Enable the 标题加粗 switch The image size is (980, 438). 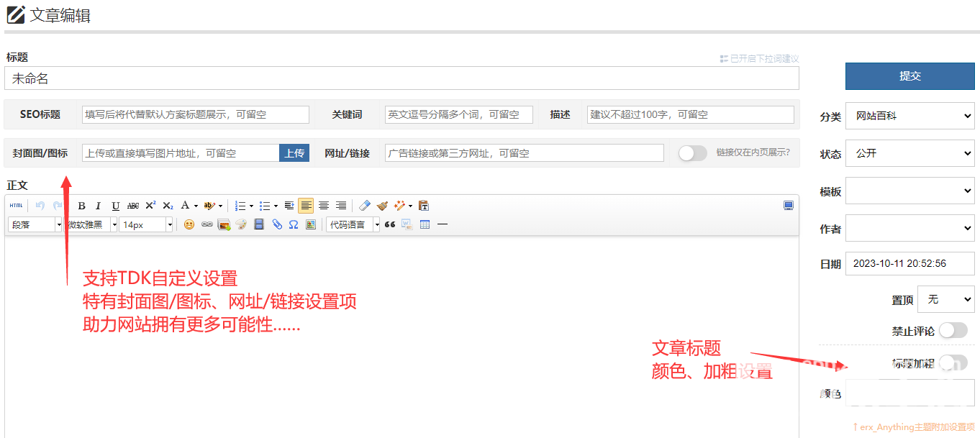(x=953, y=362)
